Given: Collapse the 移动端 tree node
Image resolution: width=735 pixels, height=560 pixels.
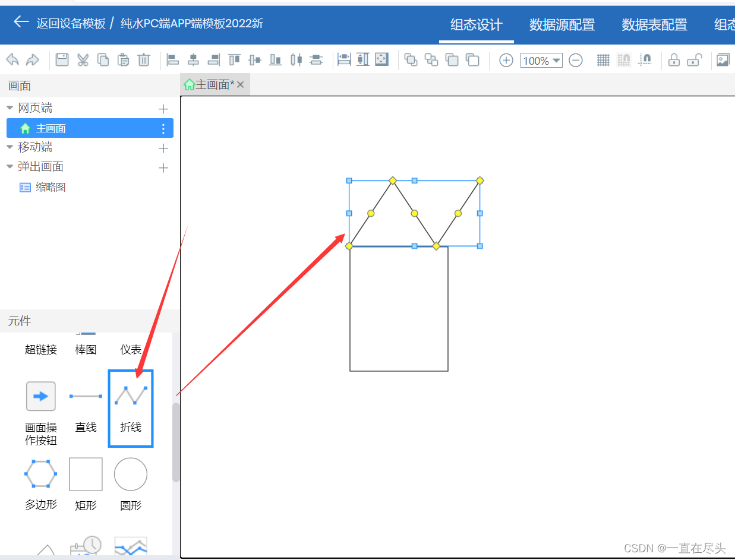Looking at the screenshot, I should [10, 147].
